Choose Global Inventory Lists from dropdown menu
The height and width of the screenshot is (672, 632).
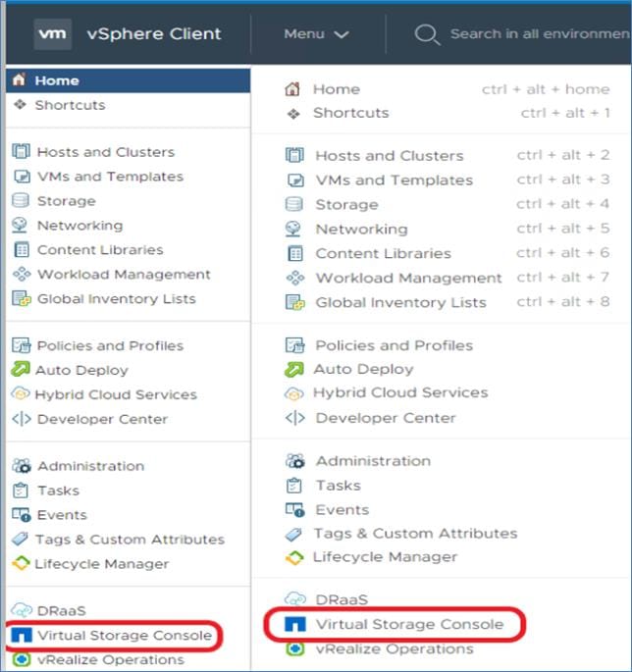click(401, 302)
